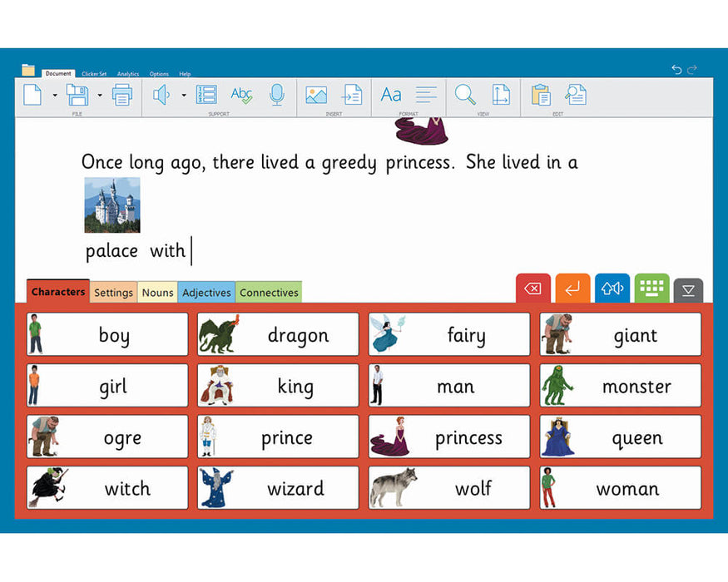
Task: Click the Insert picture icon
Action: pos(316,95)
